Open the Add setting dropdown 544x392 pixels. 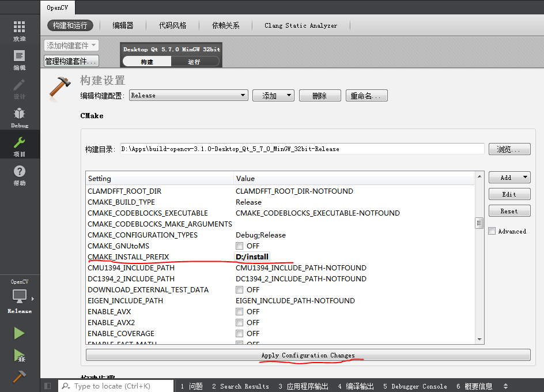coord(509,178)
